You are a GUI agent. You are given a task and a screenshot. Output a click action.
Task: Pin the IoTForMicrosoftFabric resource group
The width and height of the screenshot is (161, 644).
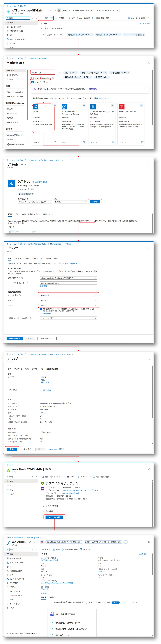point(47,10)
